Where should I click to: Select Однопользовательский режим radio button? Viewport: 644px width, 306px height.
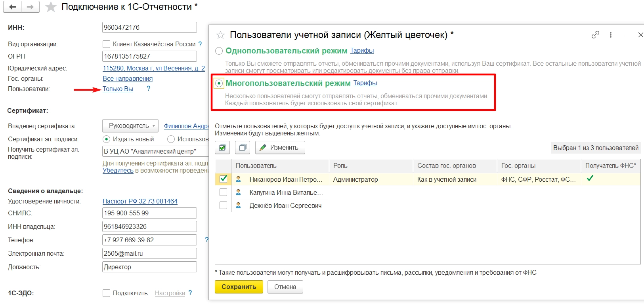tap(219, 51)
